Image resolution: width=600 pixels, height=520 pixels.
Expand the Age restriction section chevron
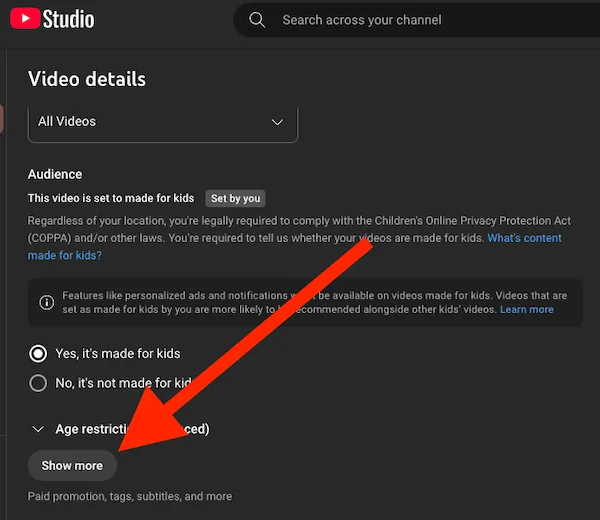38,429
